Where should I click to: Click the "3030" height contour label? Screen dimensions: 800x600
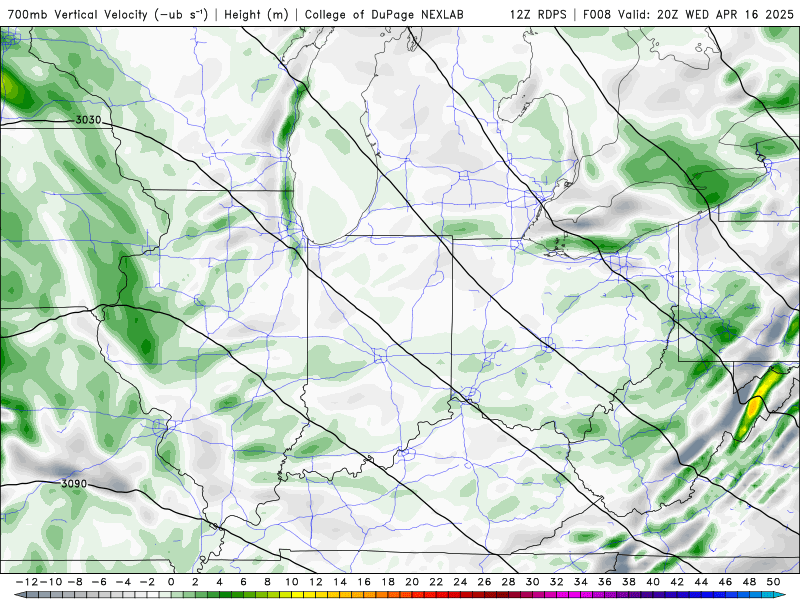pyautogui.click(x=88, y=120)
